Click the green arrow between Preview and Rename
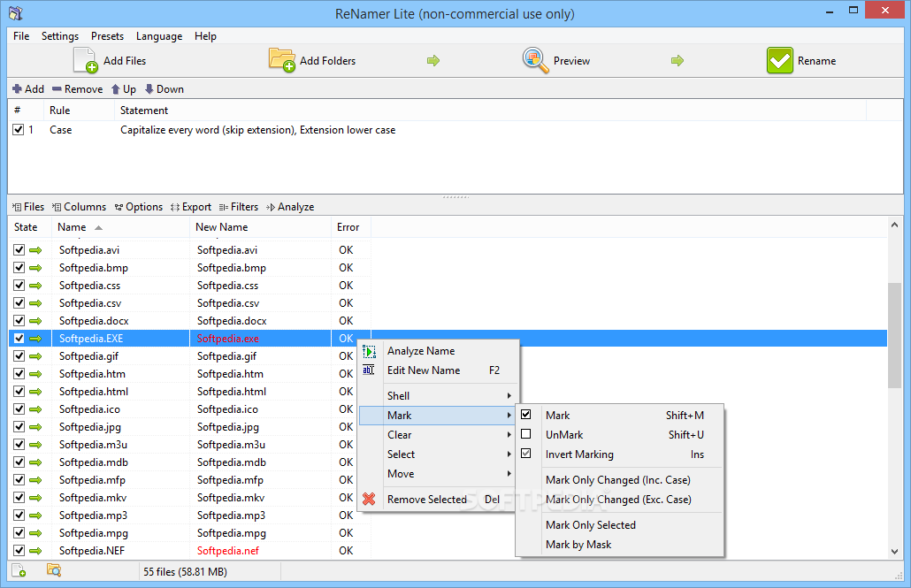The height and width of the screenshot is (588, 911). click(x=678, y=60)
